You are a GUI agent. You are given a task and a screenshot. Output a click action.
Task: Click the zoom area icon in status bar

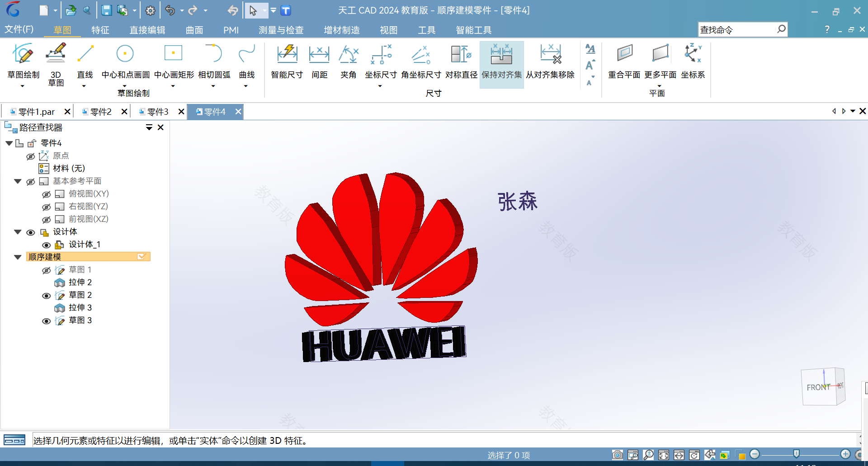633,455
